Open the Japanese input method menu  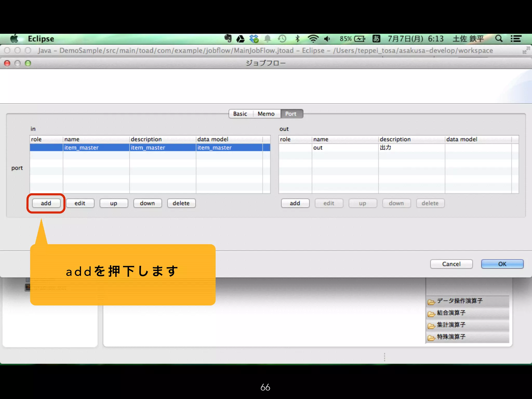(x=376, y=39)
